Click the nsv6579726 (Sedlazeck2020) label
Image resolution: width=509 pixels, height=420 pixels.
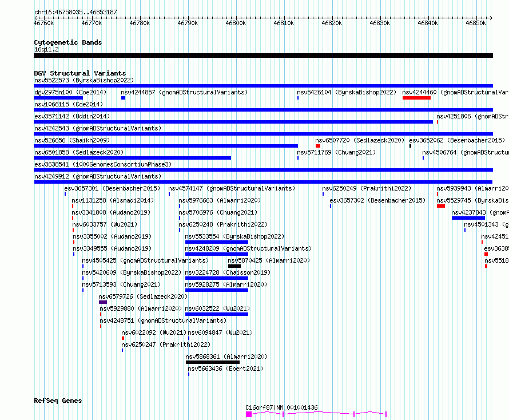pos(143,296)
